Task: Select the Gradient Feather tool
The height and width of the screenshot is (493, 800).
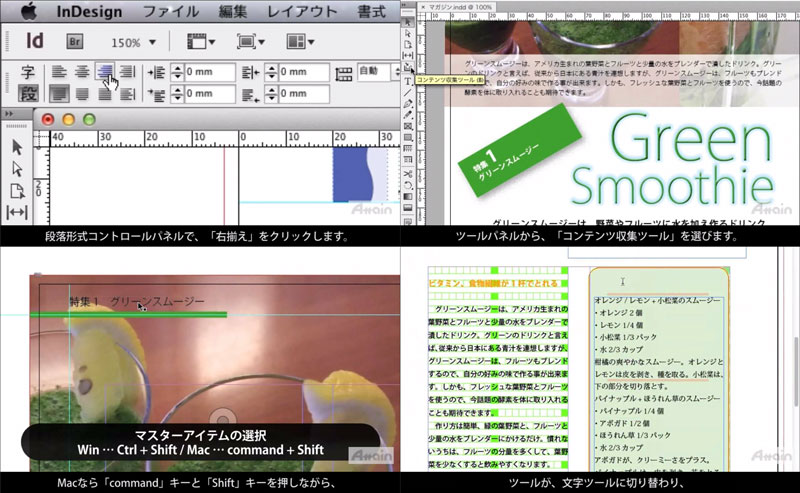Action: pos(408,208)
